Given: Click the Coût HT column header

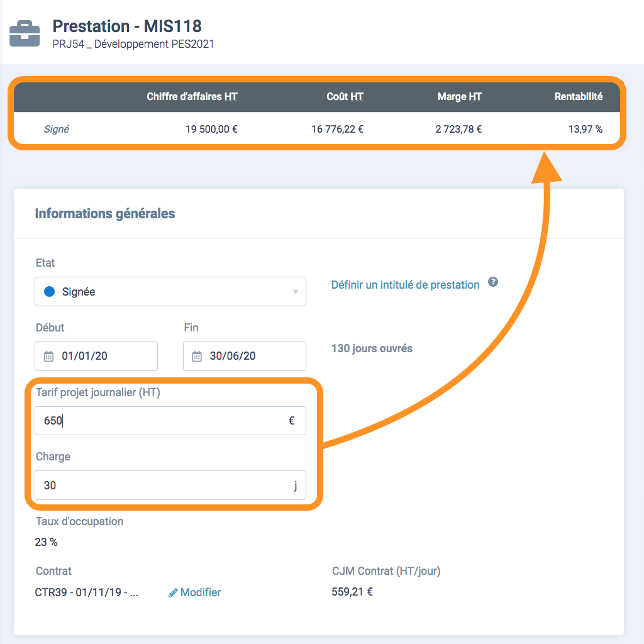Looking at the screenshot, I should pyautogui.click(x=345, y=96).
